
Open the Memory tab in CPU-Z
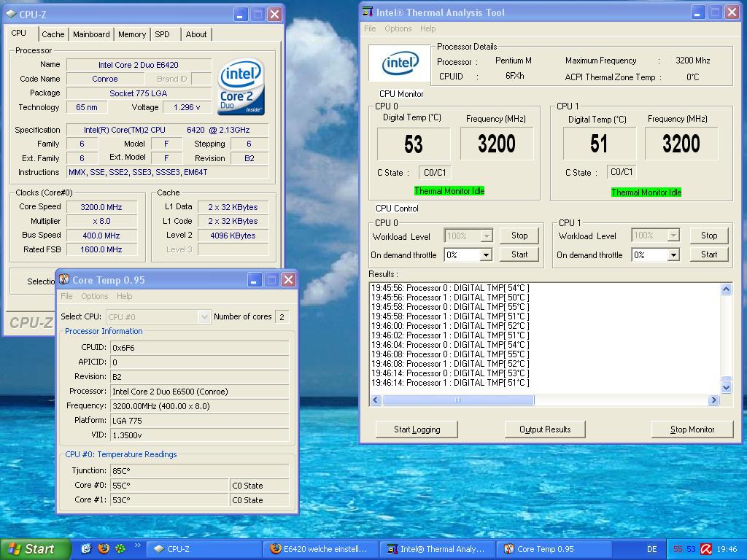pos(132,34)
